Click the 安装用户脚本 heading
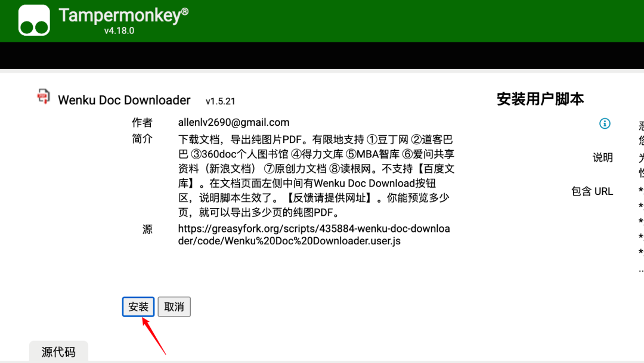The image size is (644, 363). [540, 99]
